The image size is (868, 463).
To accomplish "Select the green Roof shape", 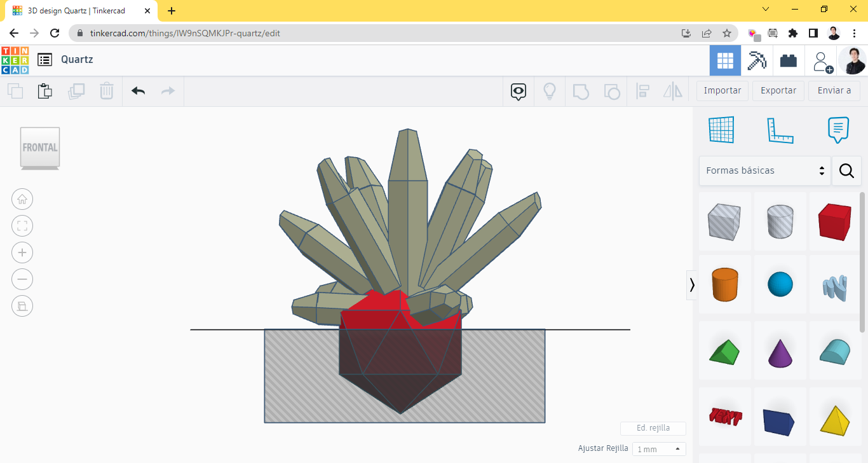I will coord(725,350).
